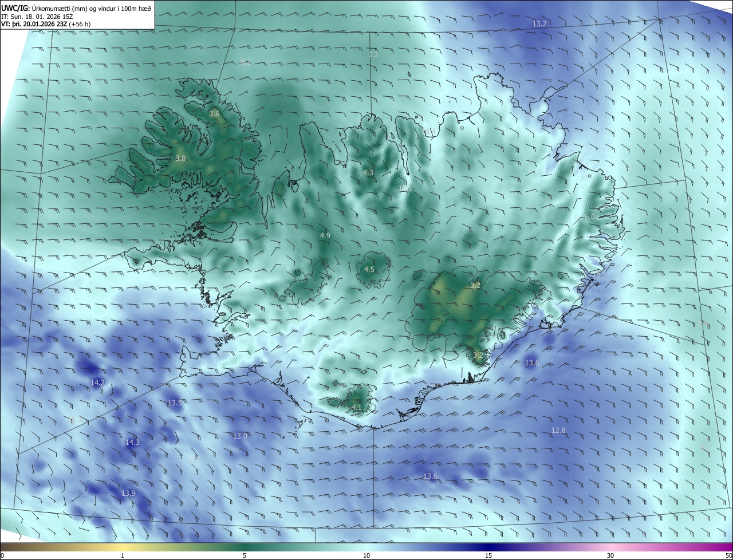Select the 7.2 value label
733x560 pixels.
(373, 54)
